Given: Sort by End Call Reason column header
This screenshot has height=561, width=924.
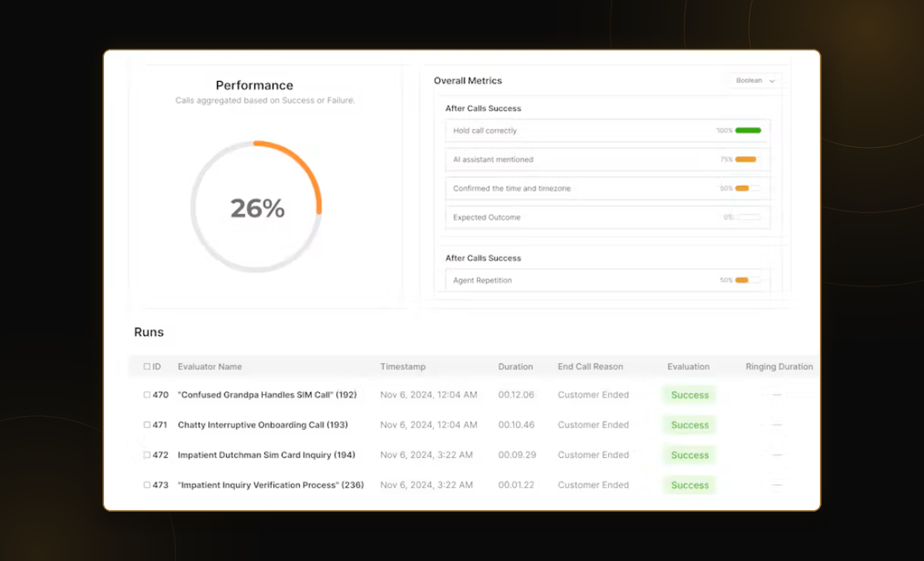Looking at the screenshot, I should coord(590,367).
